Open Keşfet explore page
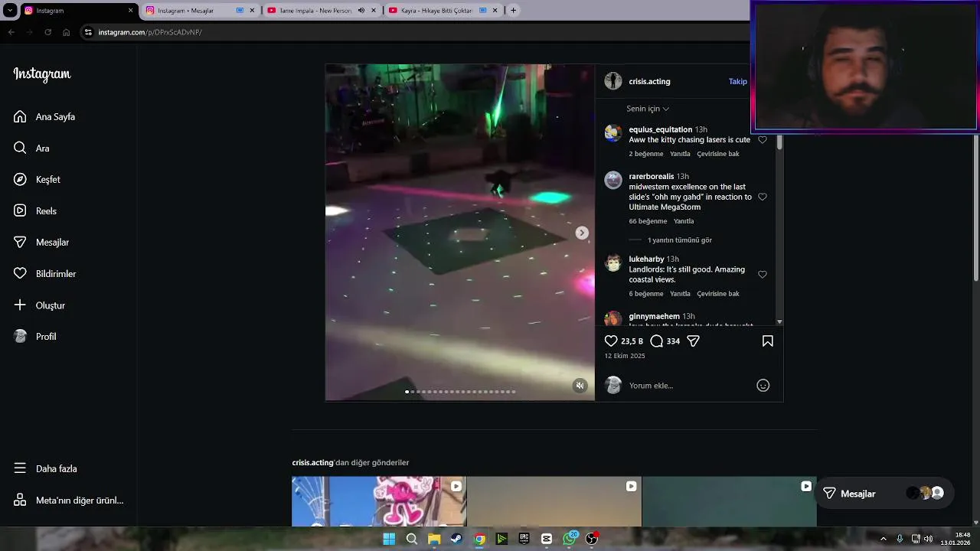Screen dimensions: 980x551 tap(38, 179)
